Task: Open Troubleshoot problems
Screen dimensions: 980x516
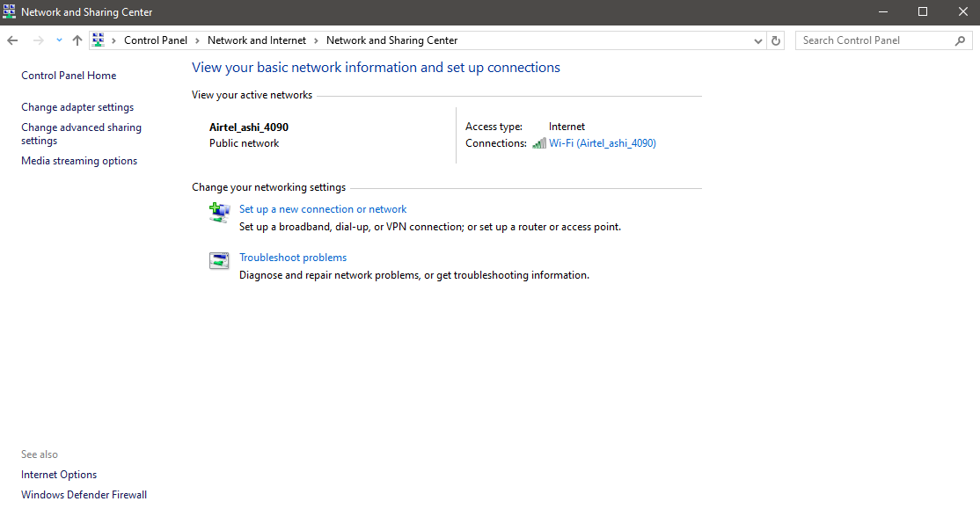Action: pyautogui.click(x=293, y=258)
